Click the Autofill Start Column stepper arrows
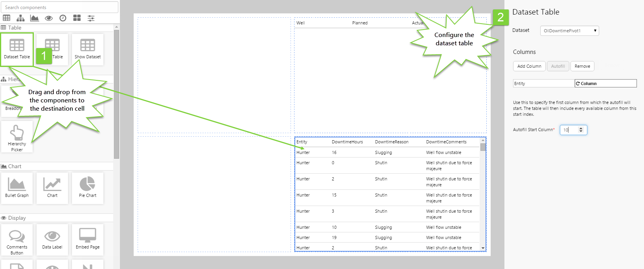Image resolution: width=644 pixels, height=269 pixels. 581,130
